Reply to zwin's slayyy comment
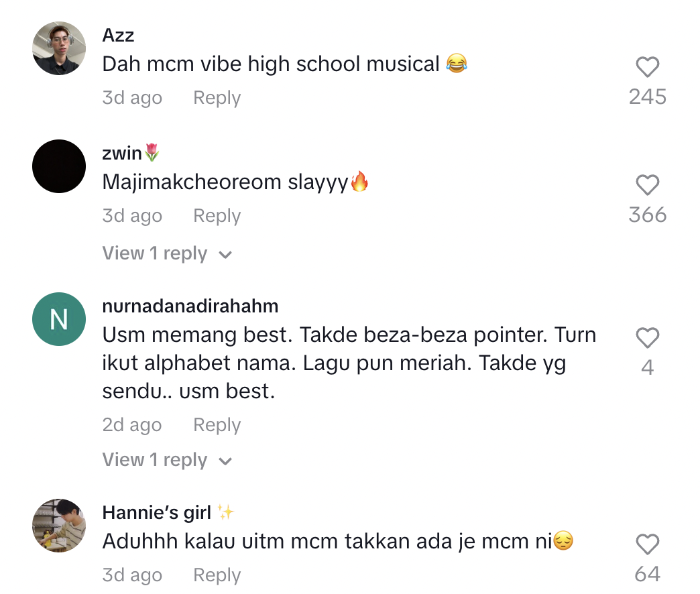 217,216
